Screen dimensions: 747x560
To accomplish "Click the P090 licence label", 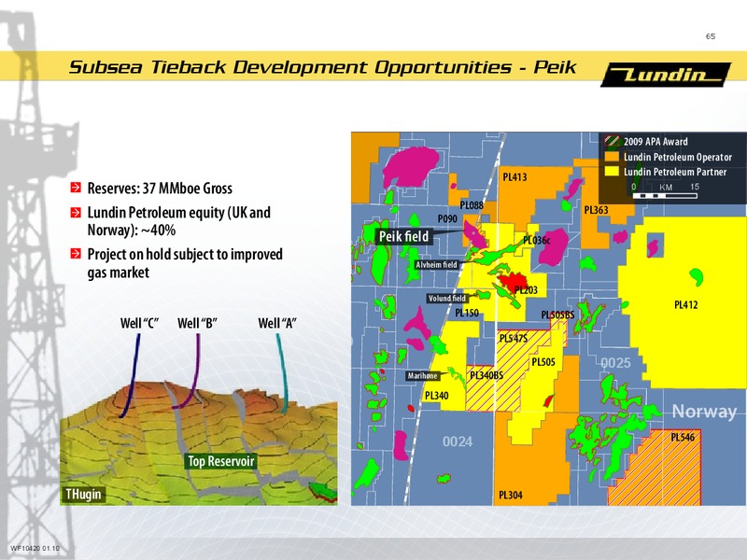I will [x=447, y=218].
